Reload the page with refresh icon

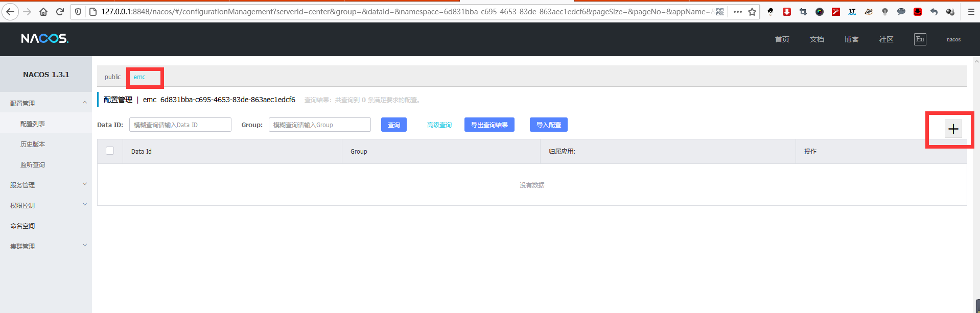(x=60, y=11)
